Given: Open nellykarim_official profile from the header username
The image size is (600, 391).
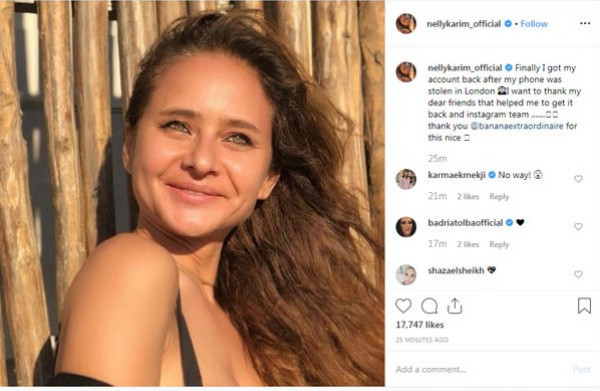Looking at the screenshot, I should 463,24.
